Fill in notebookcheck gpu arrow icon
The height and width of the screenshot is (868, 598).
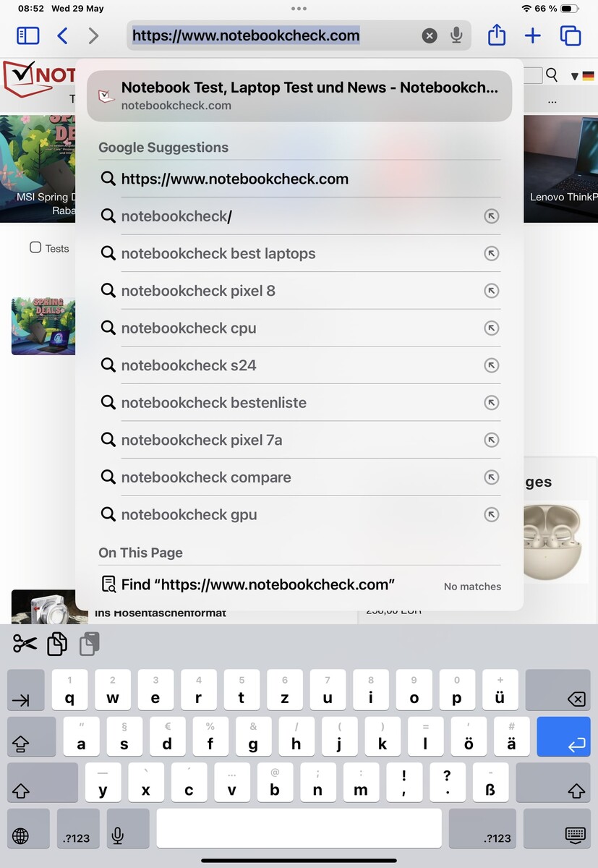click(x=492, y=514)
